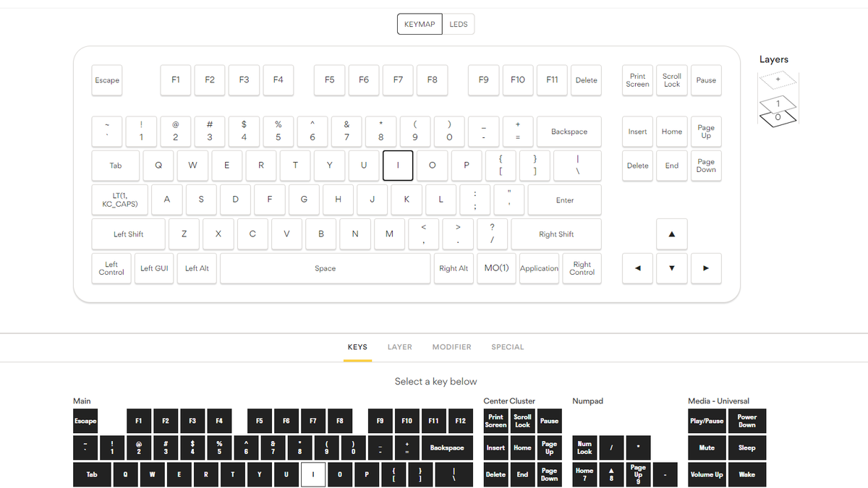Click the MO(1) key on the keymap

tap(496, 268)
